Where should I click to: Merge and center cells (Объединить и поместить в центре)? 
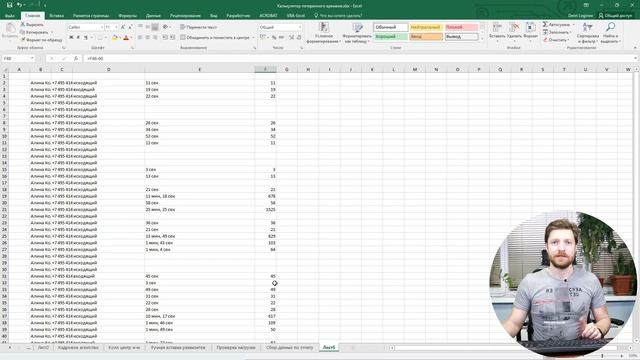(215, 38)
